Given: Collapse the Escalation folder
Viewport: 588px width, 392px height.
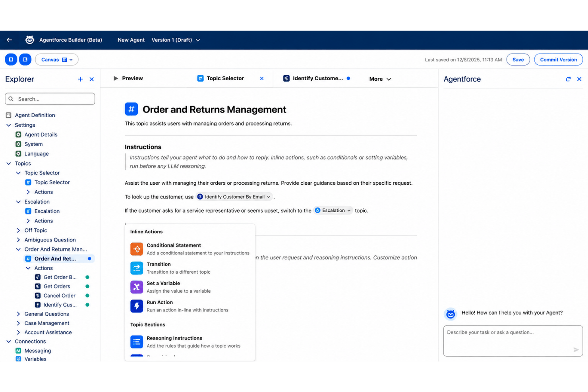Looking at the screenshot, I should point(18,202).
